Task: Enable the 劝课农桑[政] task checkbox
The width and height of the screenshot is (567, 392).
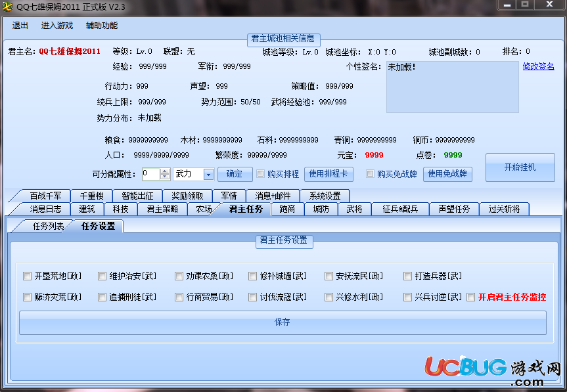Action: [179, 276]
